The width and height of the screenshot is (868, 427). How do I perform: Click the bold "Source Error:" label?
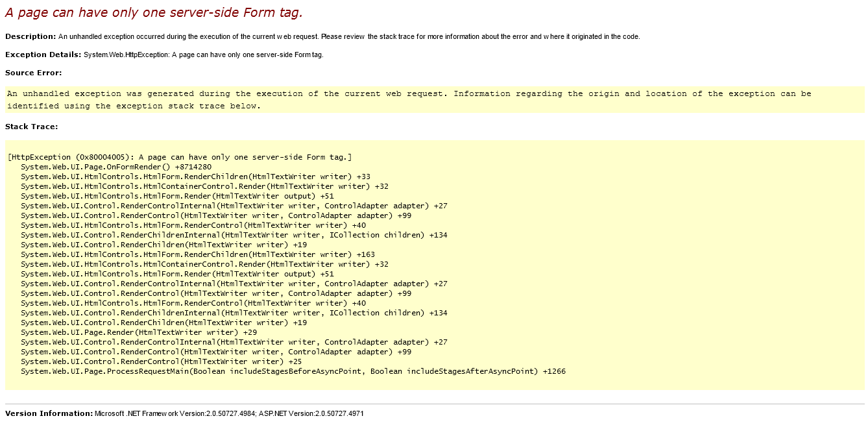coord(33,73)
